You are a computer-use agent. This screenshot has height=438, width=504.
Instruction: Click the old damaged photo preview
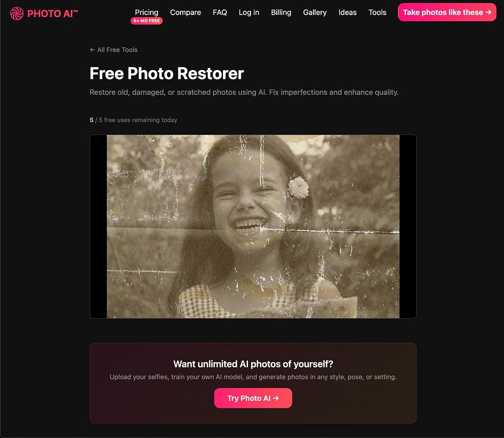click(x=253, y=227)
